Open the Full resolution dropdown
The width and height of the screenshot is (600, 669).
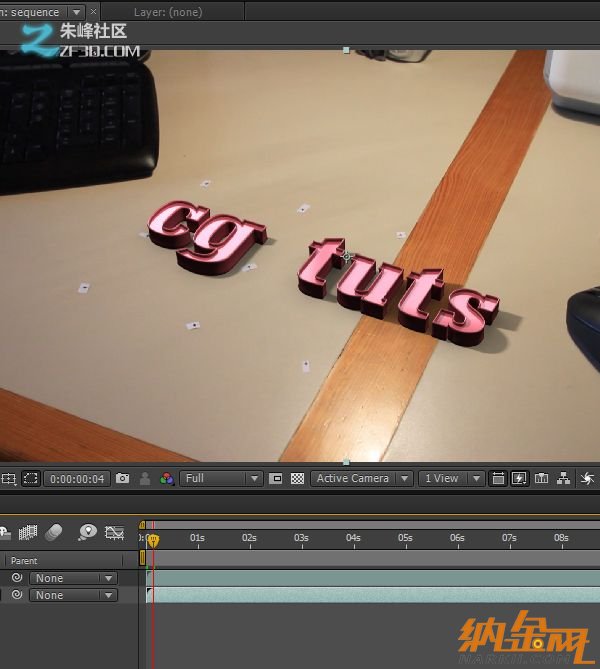(x=221, y=479)
